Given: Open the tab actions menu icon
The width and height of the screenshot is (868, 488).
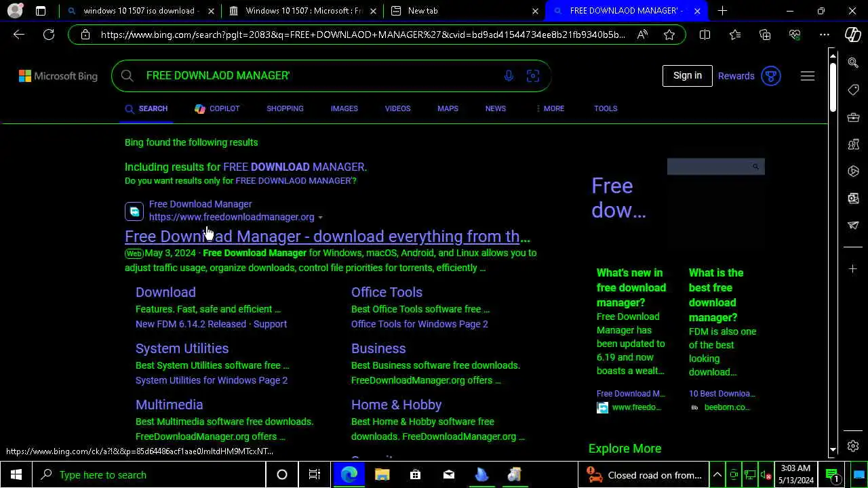Looking at the screenshot, I should tap(41, 11).
